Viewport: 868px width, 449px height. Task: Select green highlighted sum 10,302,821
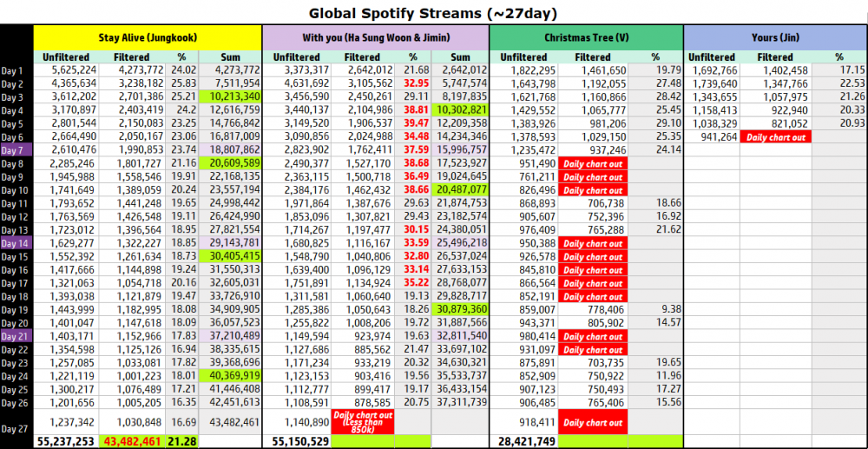[461, 110]
